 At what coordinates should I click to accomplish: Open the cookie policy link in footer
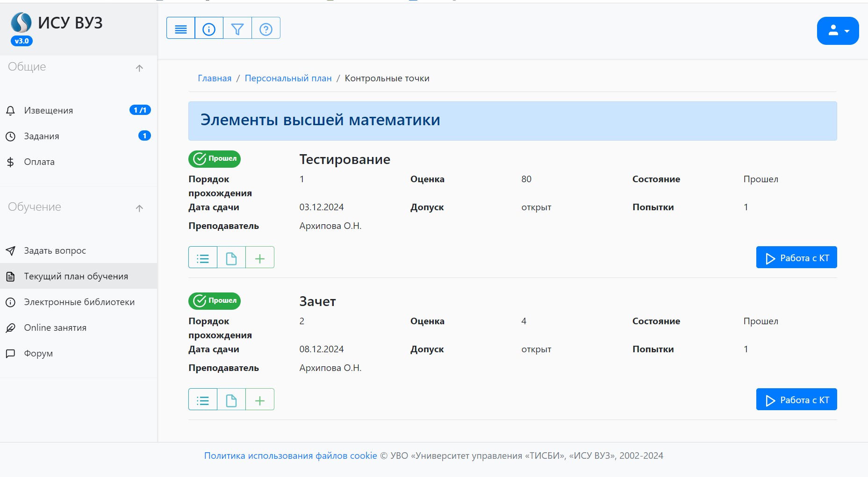point(290,456)
